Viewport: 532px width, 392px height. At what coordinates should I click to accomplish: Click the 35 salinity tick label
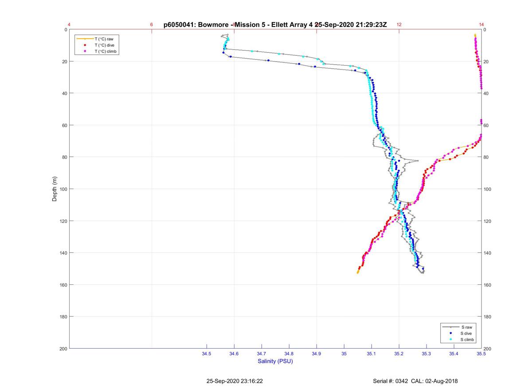pyautogui.click(x=344, y=353)
